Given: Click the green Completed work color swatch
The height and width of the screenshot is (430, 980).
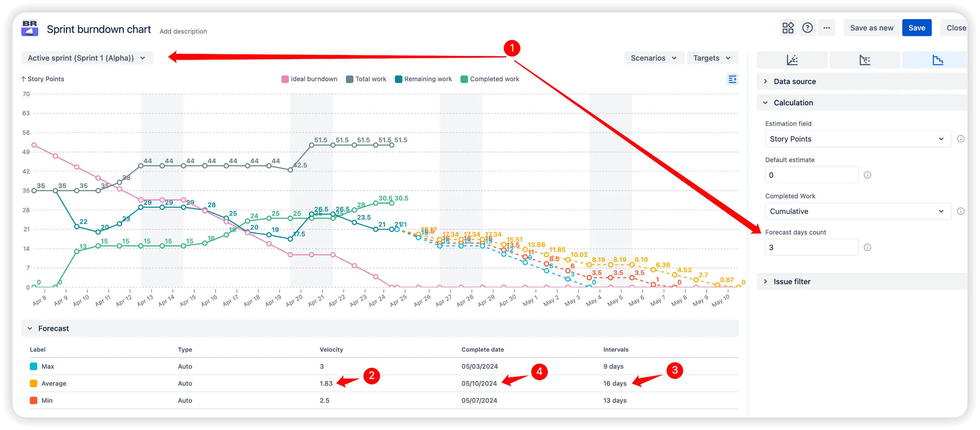Looking at the screenshot, I should click(x=464, y=79).
